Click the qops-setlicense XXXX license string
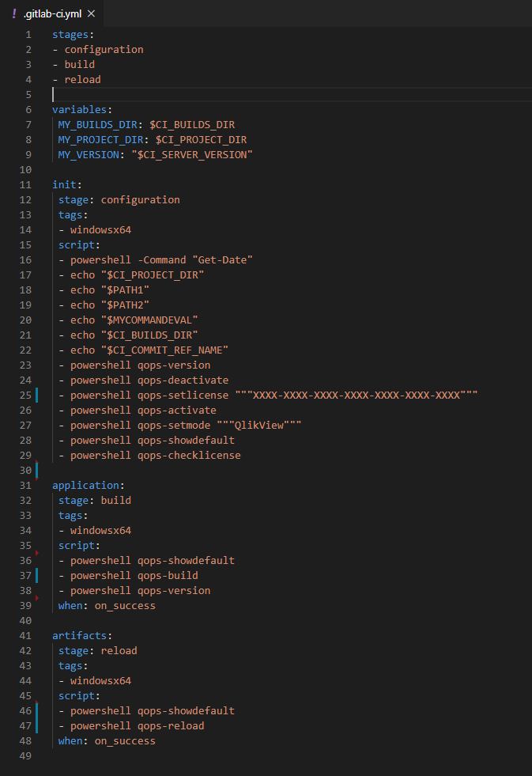 pyautogui.click(x=356, y=395)
